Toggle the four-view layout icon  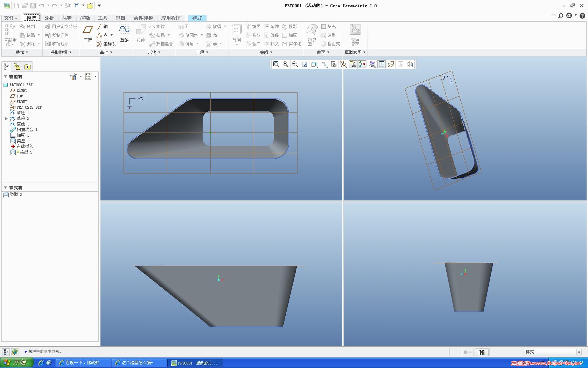[381, 64]
